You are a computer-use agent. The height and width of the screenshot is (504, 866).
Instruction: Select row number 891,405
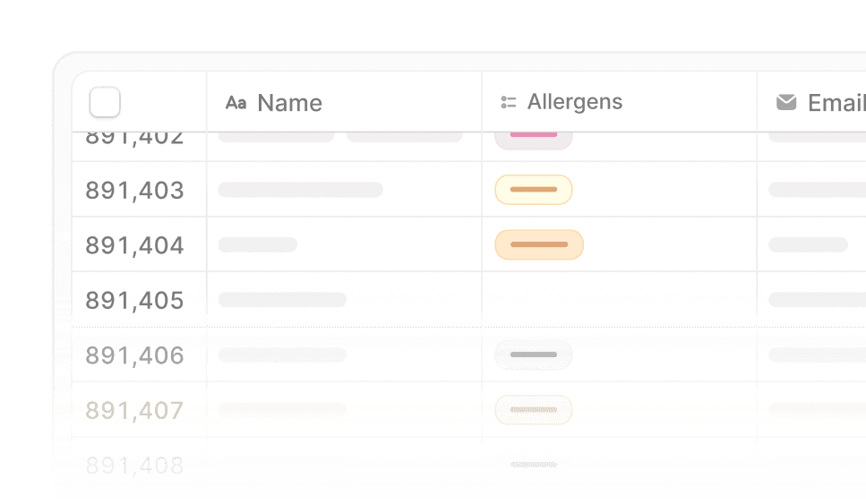pyautogui.click(x=134, y=300)
